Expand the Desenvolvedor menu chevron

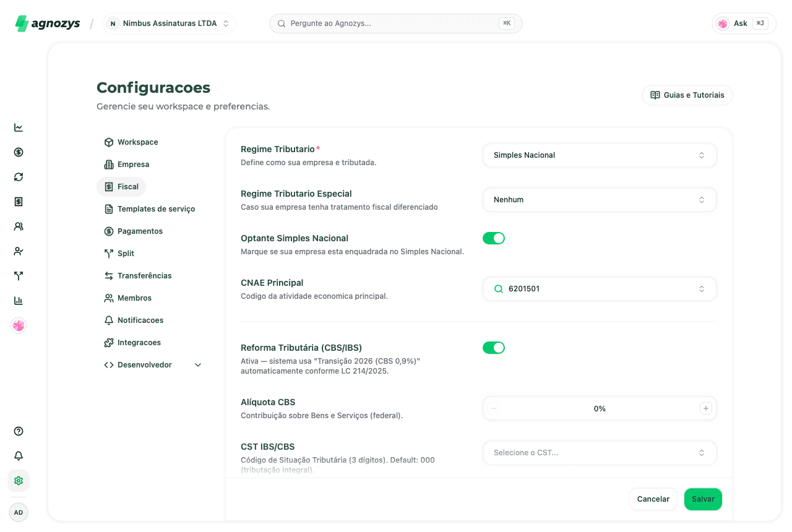(198, 365)
